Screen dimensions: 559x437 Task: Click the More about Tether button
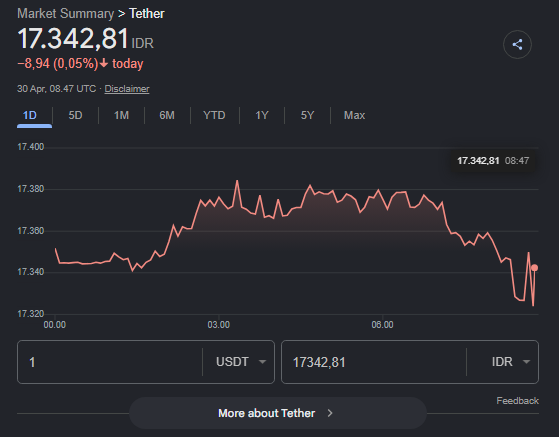278,413
